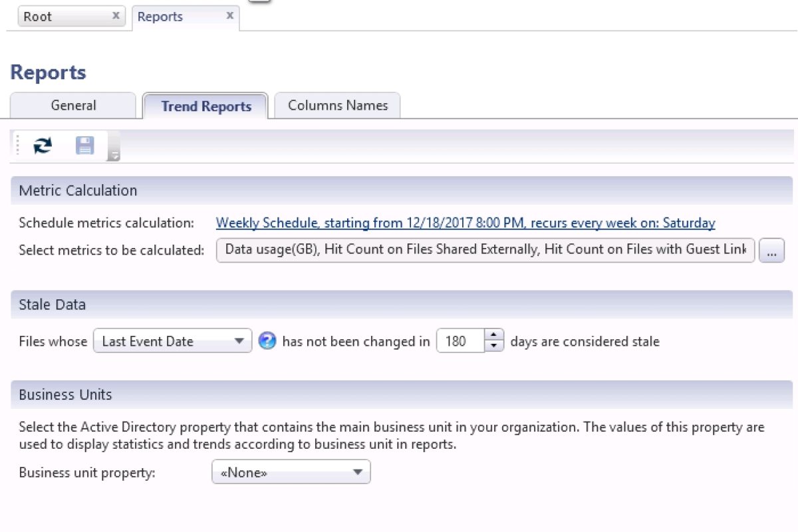The height and width of the screenshot is (532, 798).
Task: Decrease stale days using the down arrow
Action: click(x=493, y=345)
